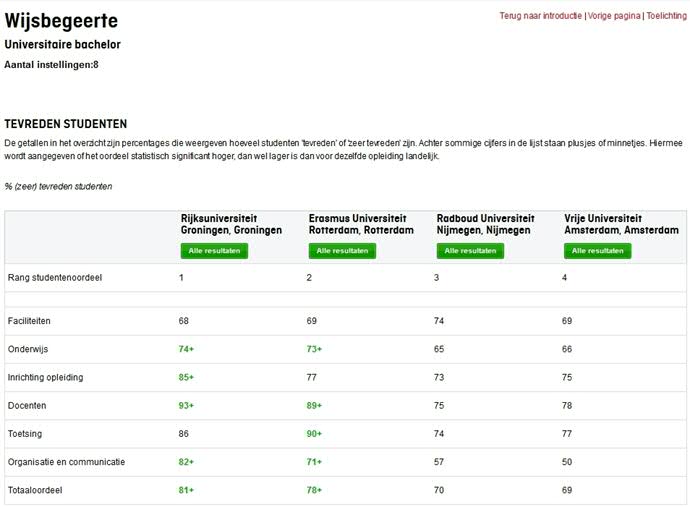Image resolution: width=690 pixels, height=507 pixels.
Task: Show all results for Vrije Universiteit Amsterdam
Action: tap(598, 251)
